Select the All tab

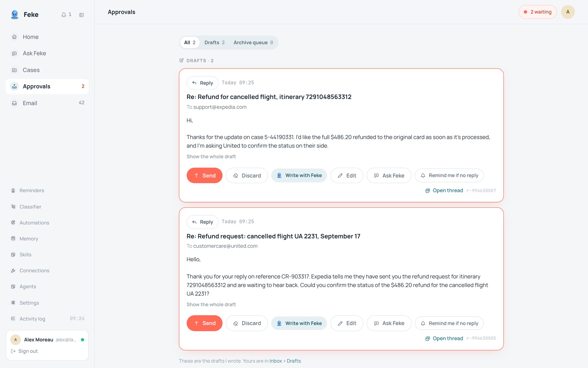(x=190, y=43)
